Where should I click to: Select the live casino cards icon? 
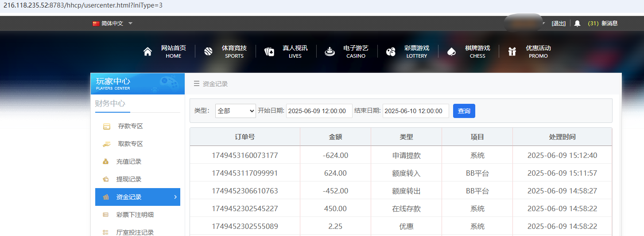269,52
